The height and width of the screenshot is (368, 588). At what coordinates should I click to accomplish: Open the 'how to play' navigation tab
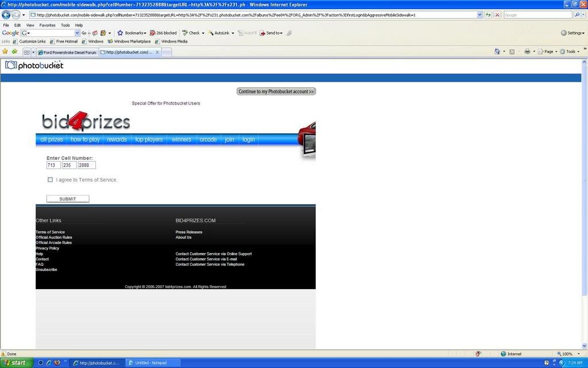85,139
